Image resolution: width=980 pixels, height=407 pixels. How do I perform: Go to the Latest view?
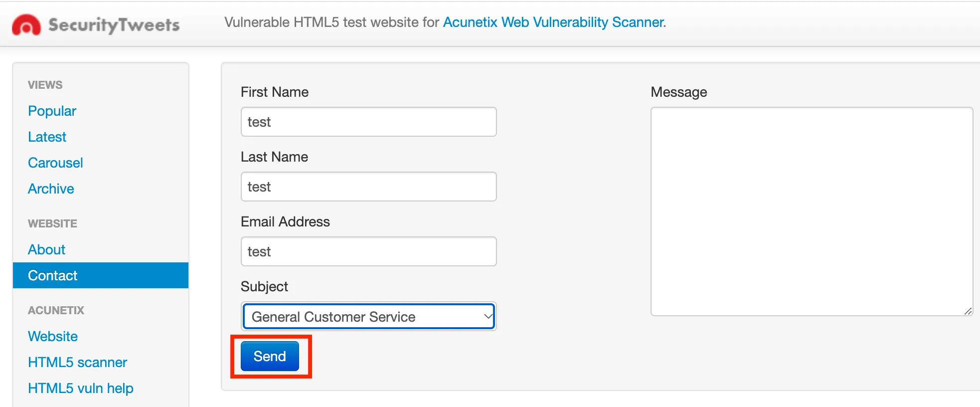coord(47,137)
